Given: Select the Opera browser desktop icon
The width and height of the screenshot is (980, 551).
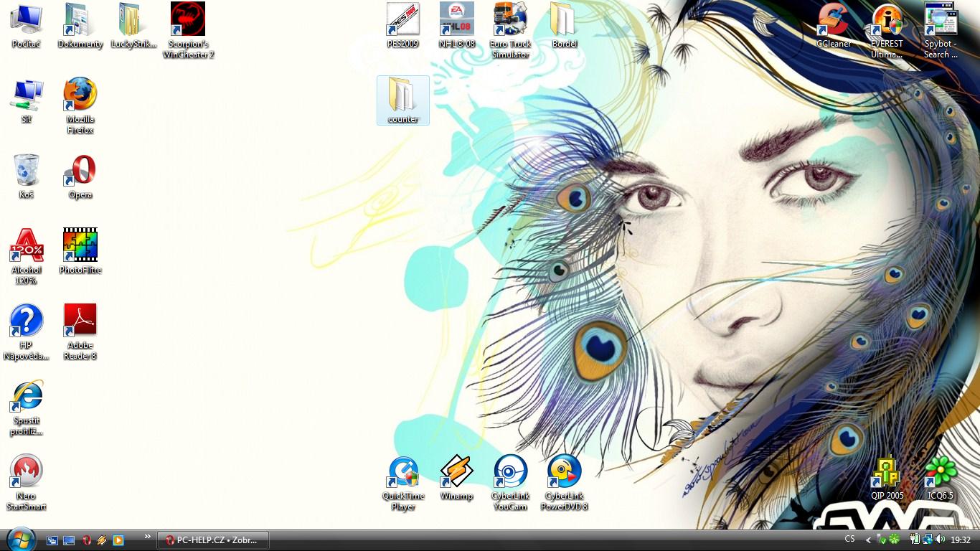Looking at the screenshot, I should pyautogui.click(x=80, y=171).
